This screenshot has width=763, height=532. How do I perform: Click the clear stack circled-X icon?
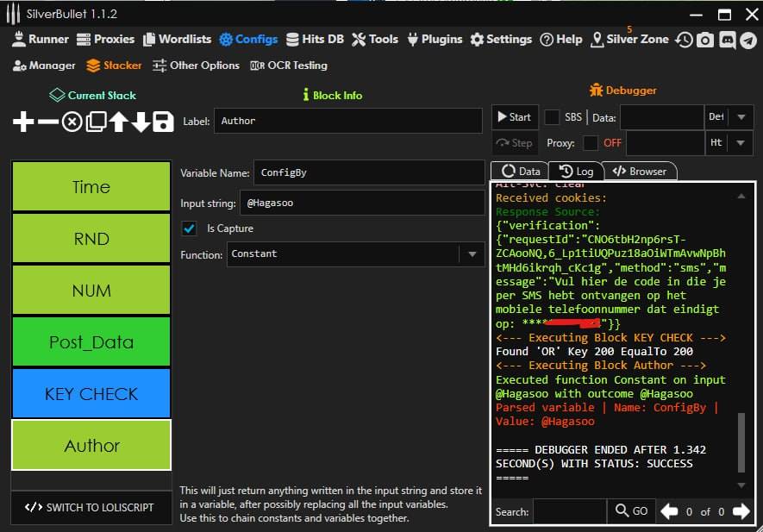coord(72,122)
